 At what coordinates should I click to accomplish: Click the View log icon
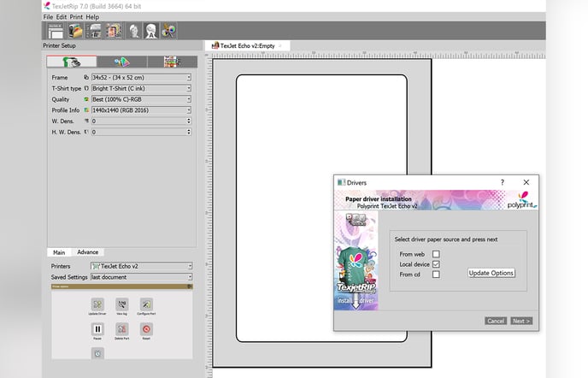pyautogui.click(x=122, y=304)
